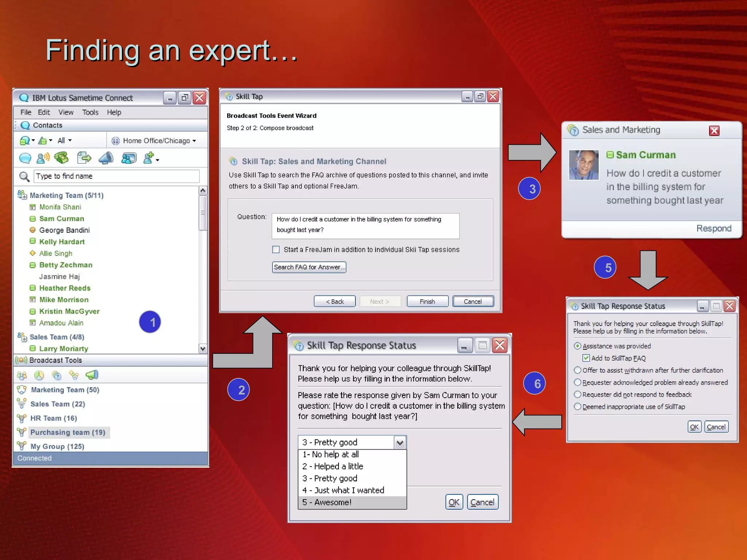Click the send file icon

[x=84, y=157]
